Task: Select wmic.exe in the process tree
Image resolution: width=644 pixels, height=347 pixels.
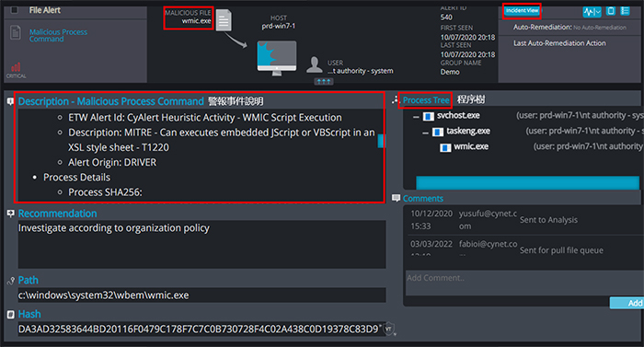Action: tap(471, 146)
